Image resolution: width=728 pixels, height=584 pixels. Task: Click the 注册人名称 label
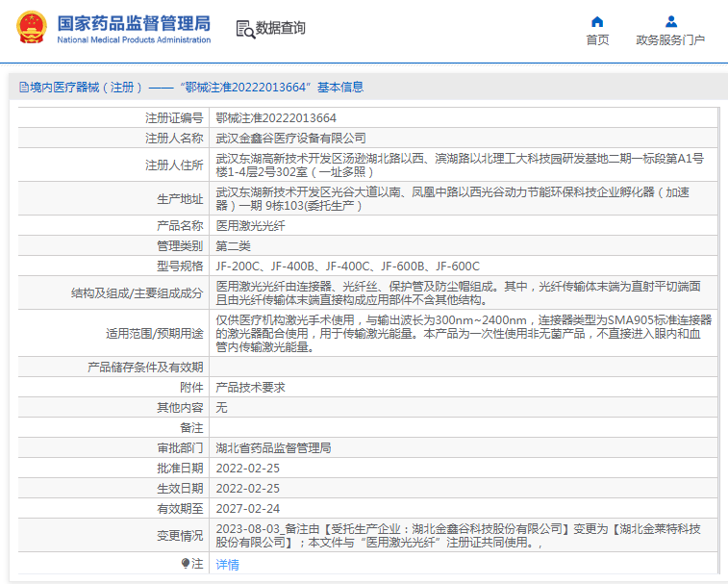tap(174, 138)
